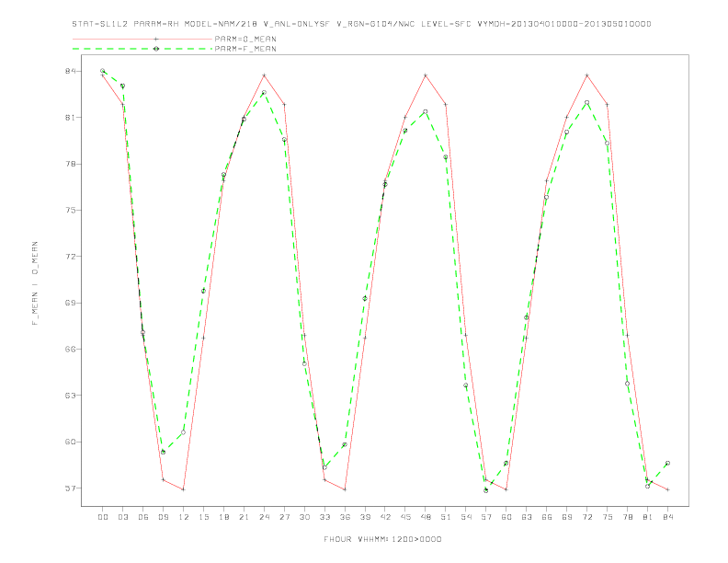728x563 pixels.
Task: Click the x-axis tick label 12
Action: [184, 517]
